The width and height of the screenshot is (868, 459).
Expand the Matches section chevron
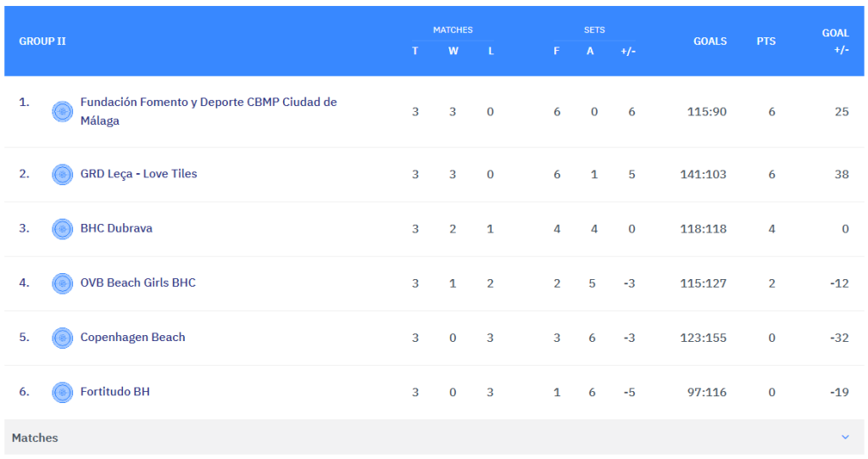coord(844,437)
